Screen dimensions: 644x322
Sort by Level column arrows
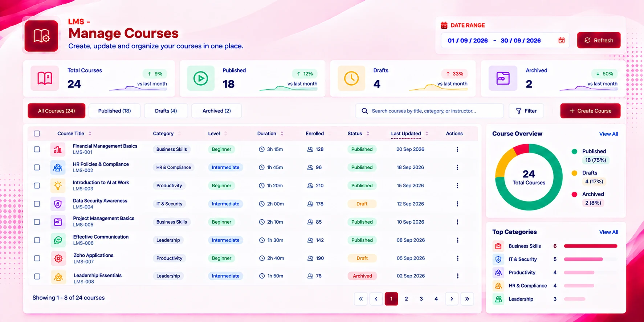click(x=225, y=134)
